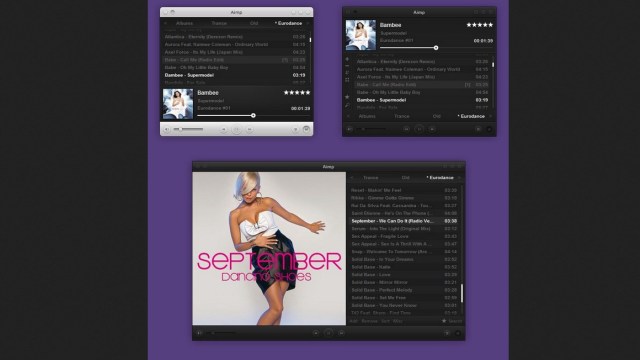Open Trance tab in small dark Aimp window
This screenshot has height=360, width=640.
point(402,116)
